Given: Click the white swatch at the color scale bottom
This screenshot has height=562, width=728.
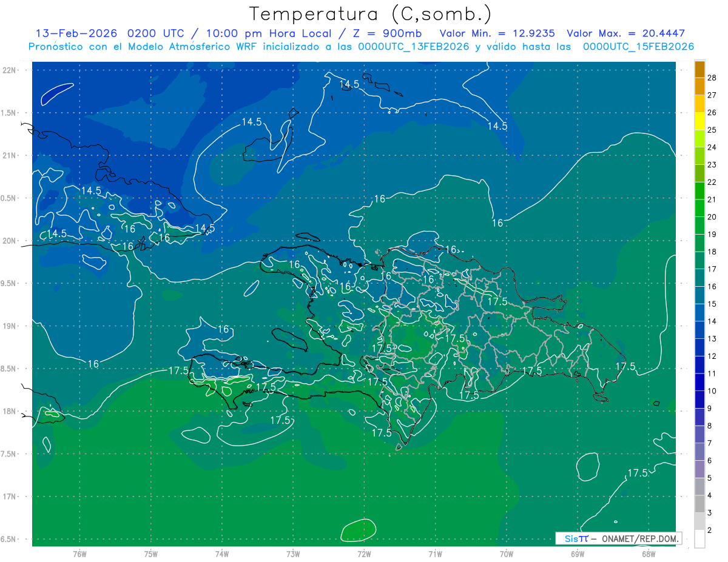Looking at the screenshot, I should tap(699, 539).
